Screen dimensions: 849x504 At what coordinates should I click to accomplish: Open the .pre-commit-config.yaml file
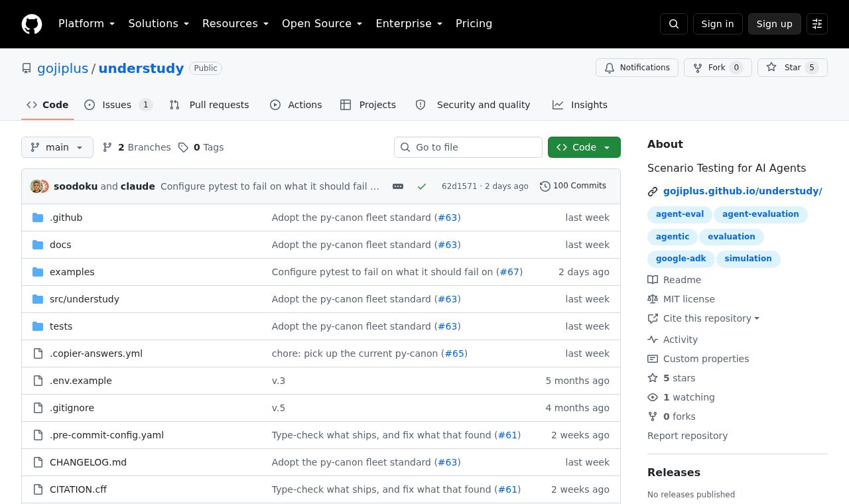tap(107, 435)
